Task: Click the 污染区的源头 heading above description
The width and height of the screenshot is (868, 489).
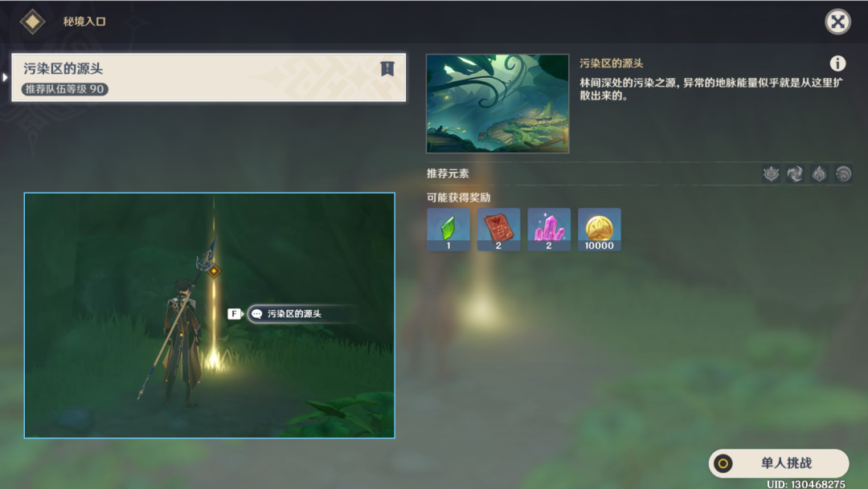Action: [x=611, y=63]
